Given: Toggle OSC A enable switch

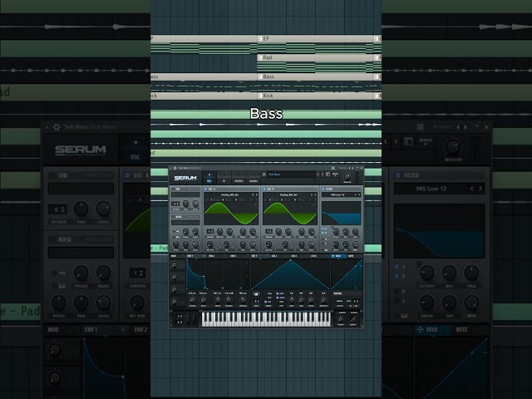Looking at the screenshot, I should [205, 189].
